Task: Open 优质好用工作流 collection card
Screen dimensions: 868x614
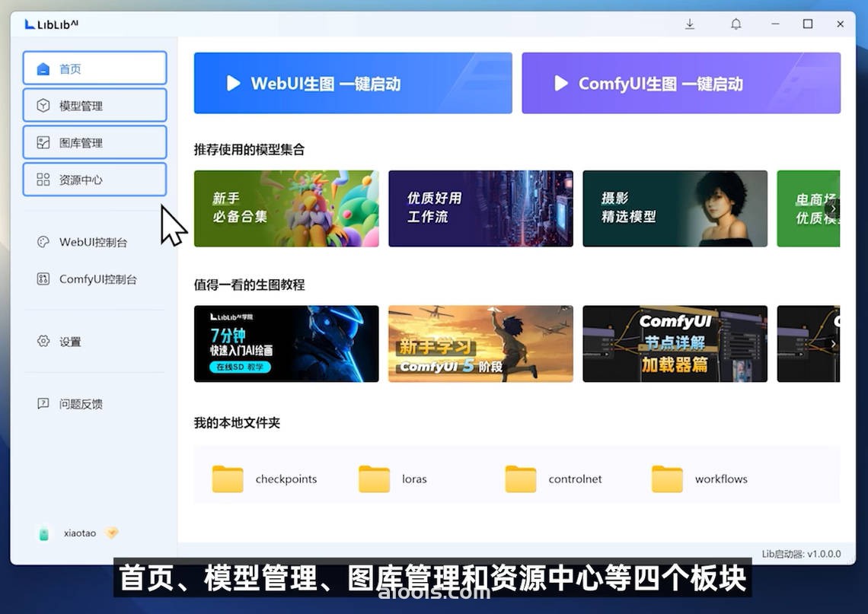Action: click(x=480, y=208)
